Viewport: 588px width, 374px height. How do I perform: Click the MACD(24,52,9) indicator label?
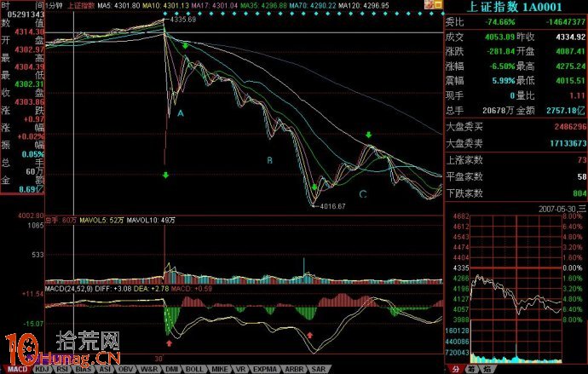pos(69,289)
